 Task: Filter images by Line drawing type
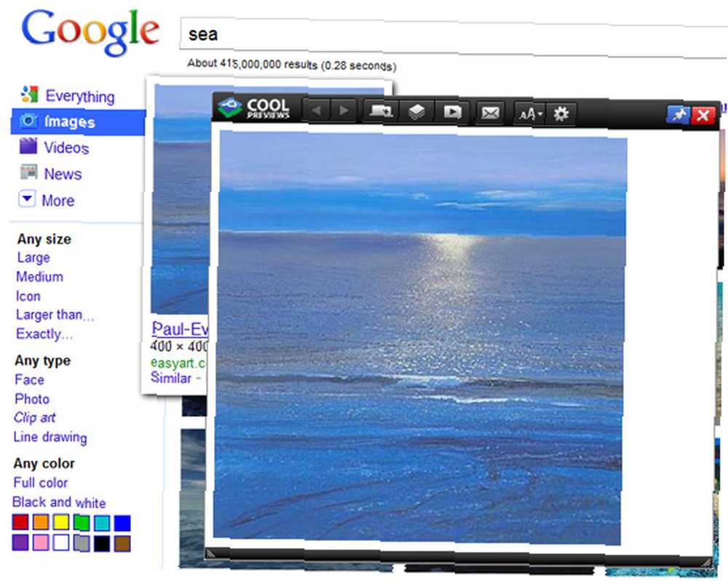50,437
